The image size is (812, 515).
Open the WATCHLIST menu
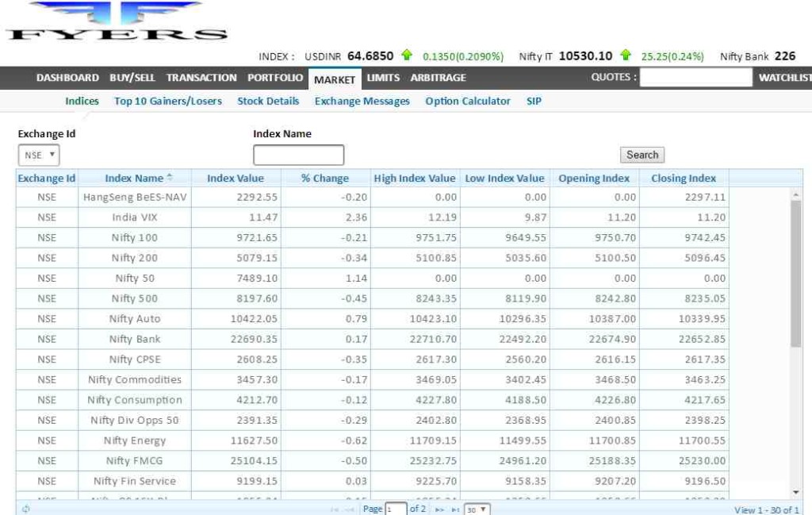click(784, 78)
